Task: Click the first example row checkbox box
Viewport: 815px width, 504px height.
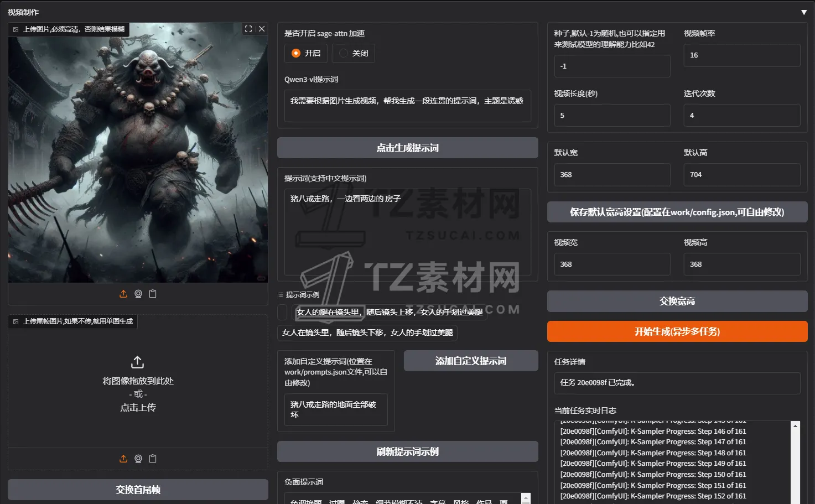Action: [282, 312]
